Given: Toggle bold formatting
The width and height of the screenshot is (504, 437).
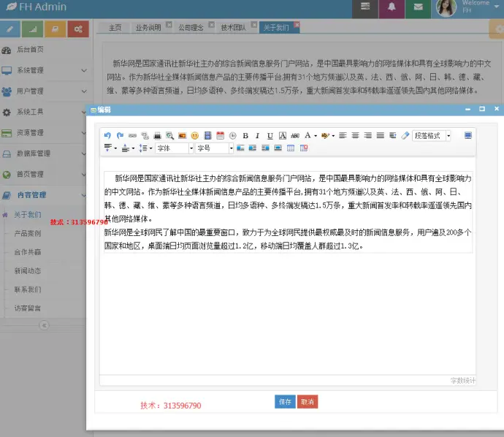Looking at the screenshot, I should tap(245, 136).
